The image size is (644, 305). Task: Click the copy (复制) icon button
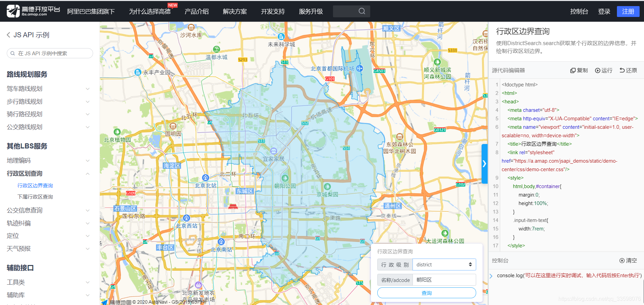click(579, 70)
